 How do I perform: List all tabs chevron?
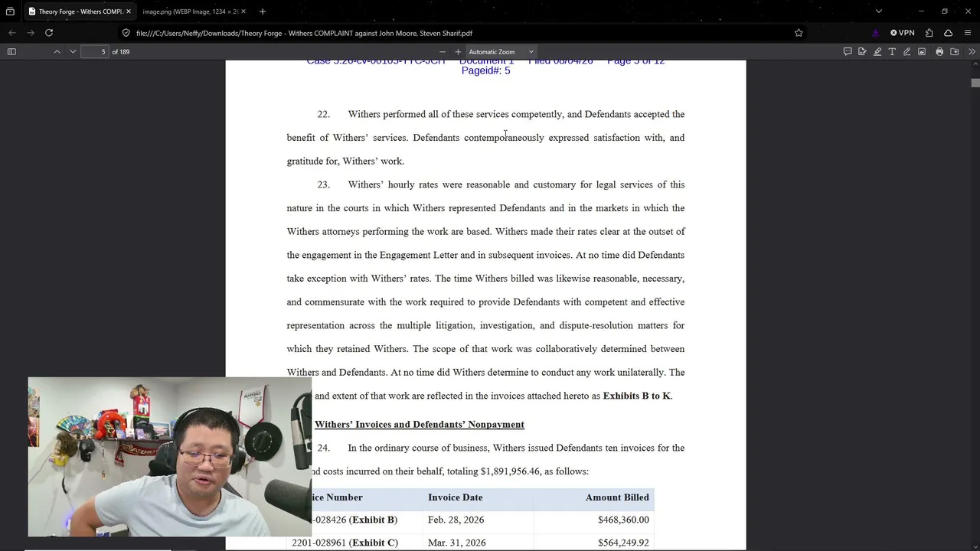pos(878,11)
